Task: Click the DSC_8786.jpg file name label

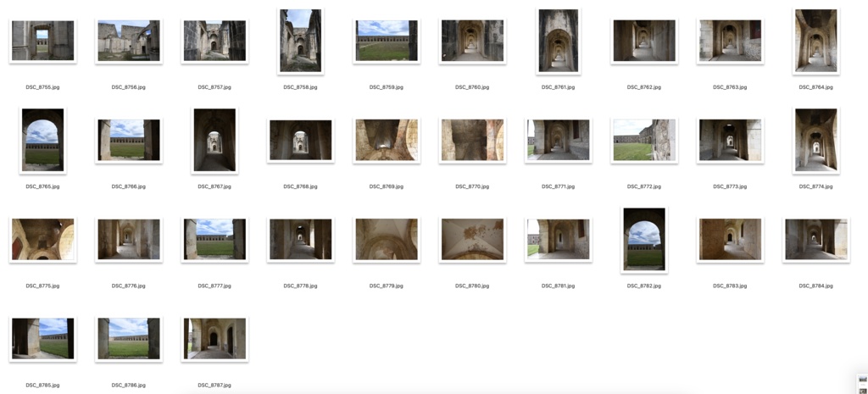Action: coord(129,386)
